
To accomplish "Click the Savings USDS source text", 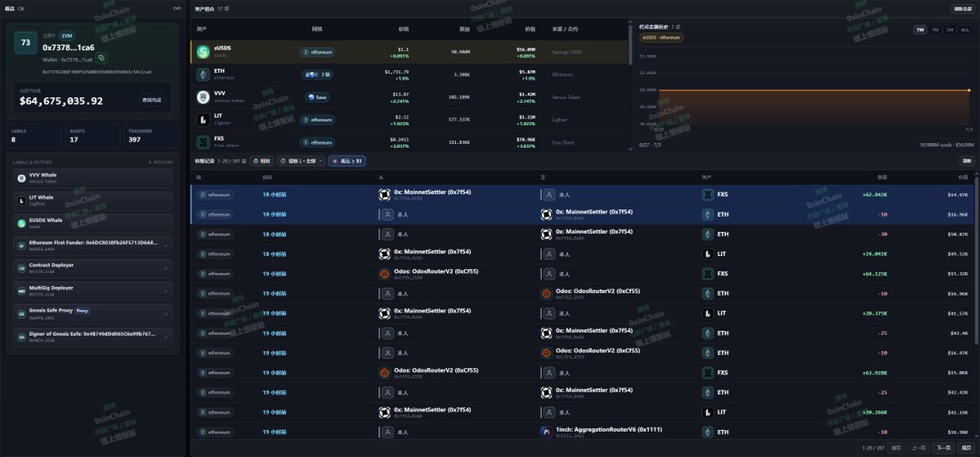I will [x=566, y=52].
